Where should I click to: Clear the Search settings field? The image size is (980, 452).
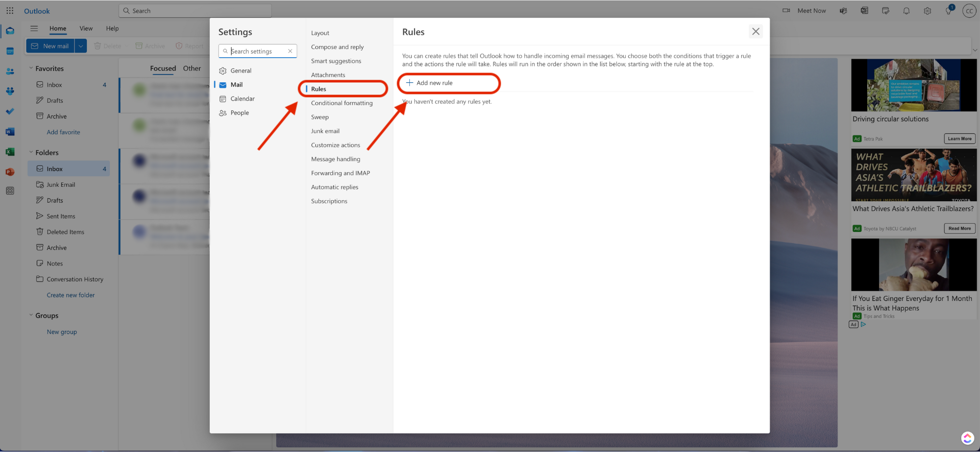tap(290, 51)
